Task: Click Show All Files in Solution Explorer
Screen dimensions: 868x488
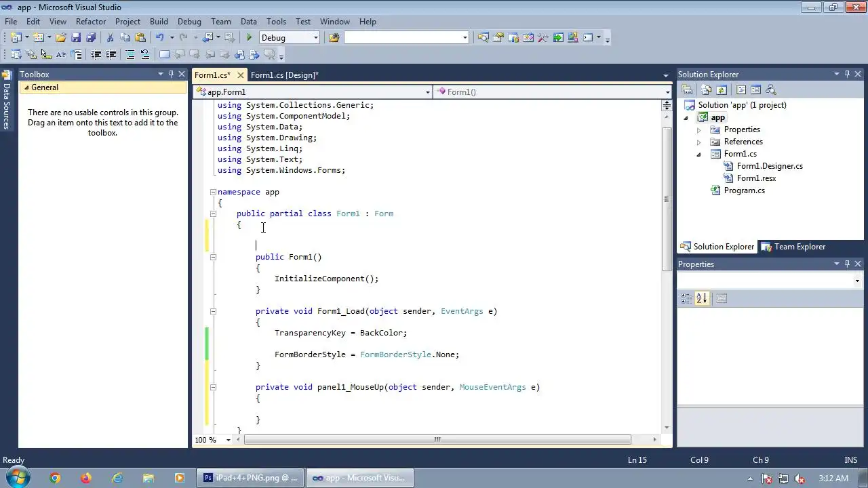Action: (x=706, y=89)
